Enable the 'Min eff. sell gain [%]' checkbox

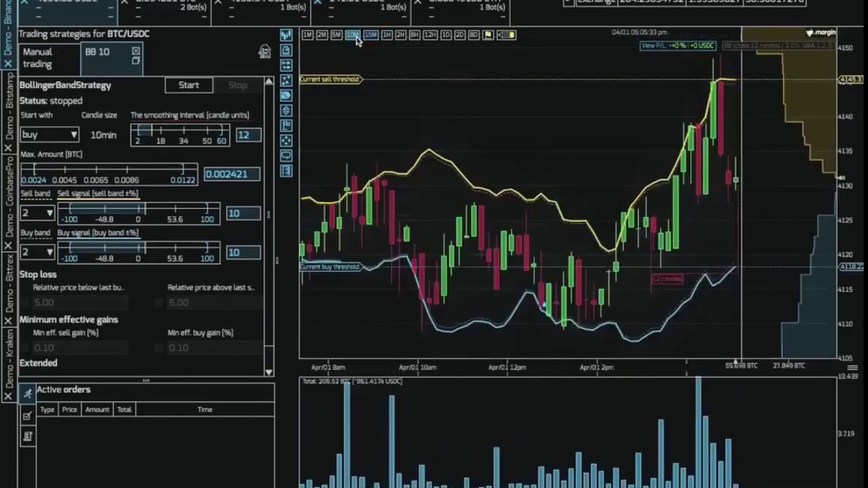tap(25, 348)
